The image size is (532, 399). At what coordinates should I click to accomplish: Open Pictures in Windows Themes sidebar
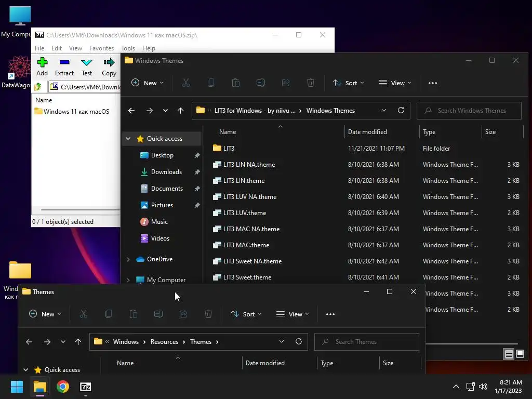click(162, 205)
